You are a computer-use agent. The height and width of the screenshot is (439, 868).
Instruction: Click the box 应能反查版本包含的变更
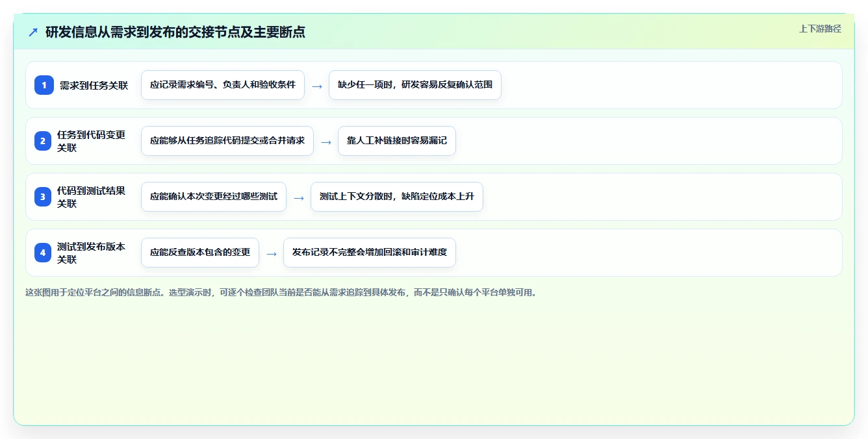pos(200,253)
